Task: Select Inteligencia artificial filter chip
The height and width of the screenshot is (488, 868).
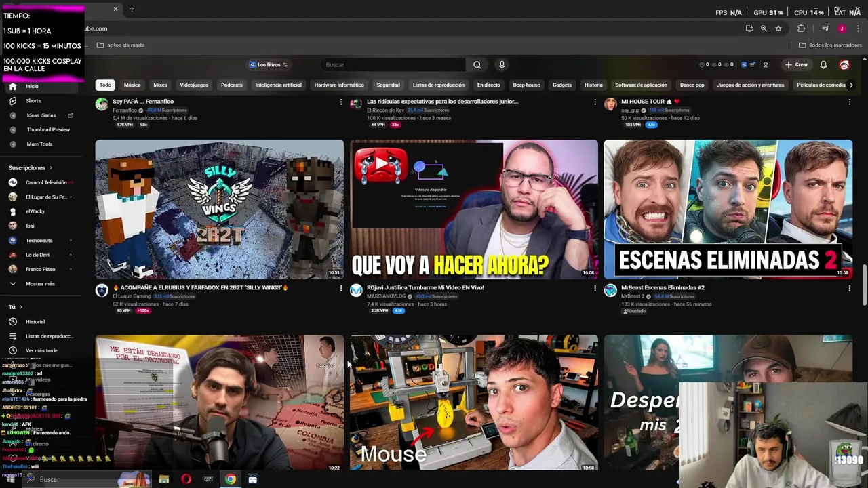Action: tap(278, 85)
